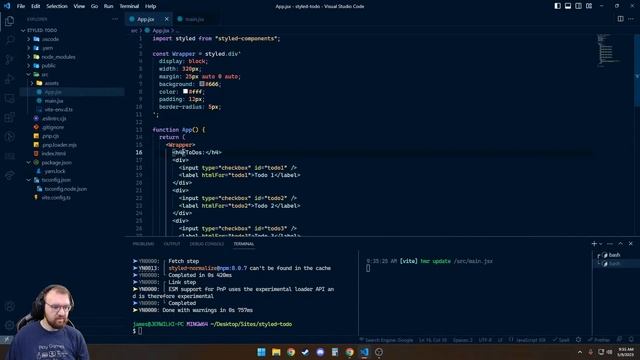Toggle Spell checker in status bar
The width and height of the screenshot is (640, 360).
(561, 340)
